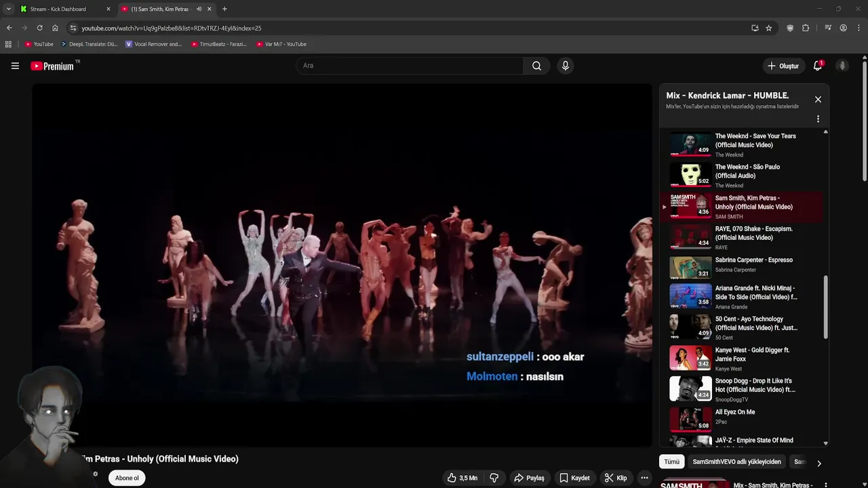Viewport: 868px width, 488px height.
Task: Start voice search with the microphone
Action: [565, 66]
